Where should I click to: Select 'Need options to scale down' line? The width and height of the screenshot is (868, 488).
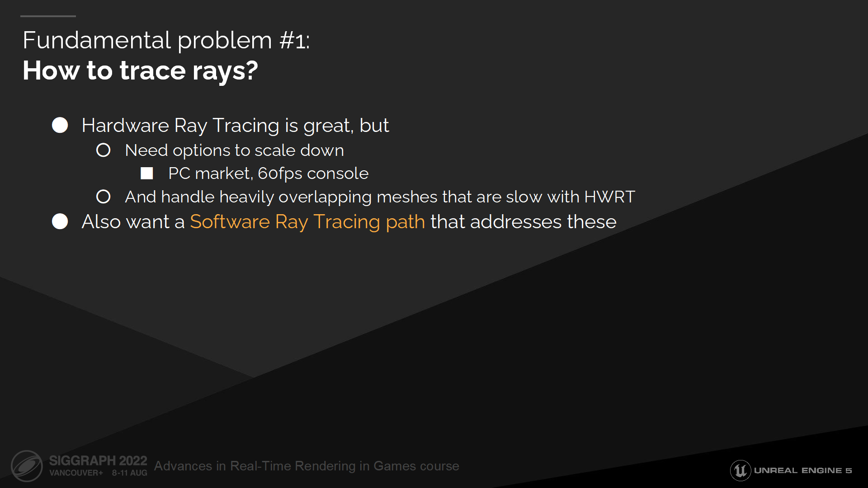234,150
